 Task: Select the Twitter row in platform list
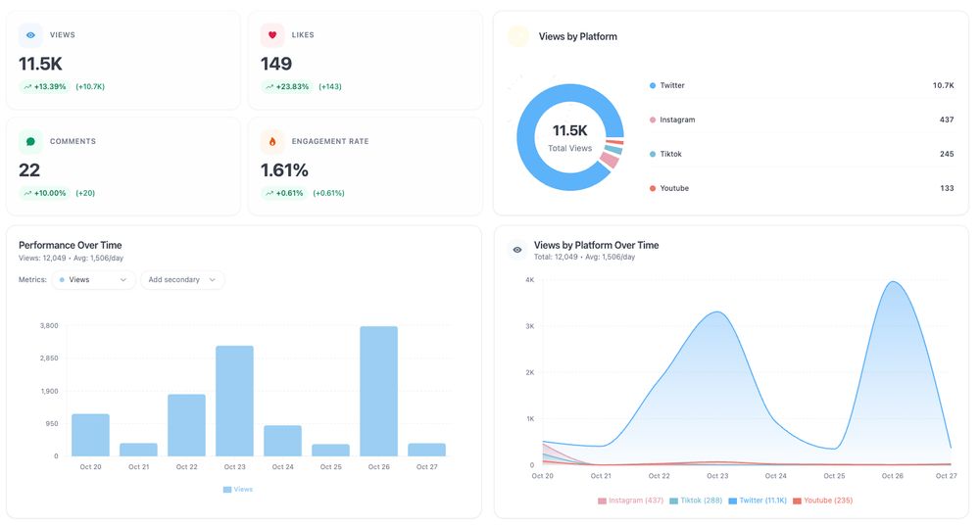click(802, 85)
